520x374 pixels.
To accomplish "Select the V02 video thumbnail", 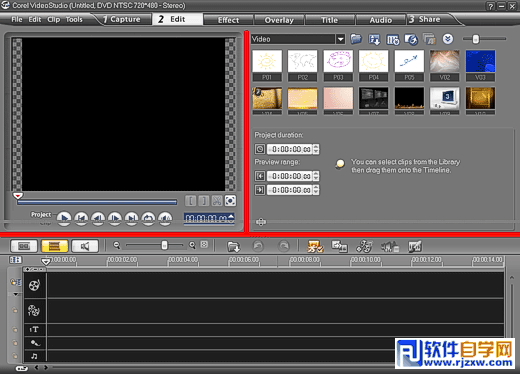I will pos(444,66).
